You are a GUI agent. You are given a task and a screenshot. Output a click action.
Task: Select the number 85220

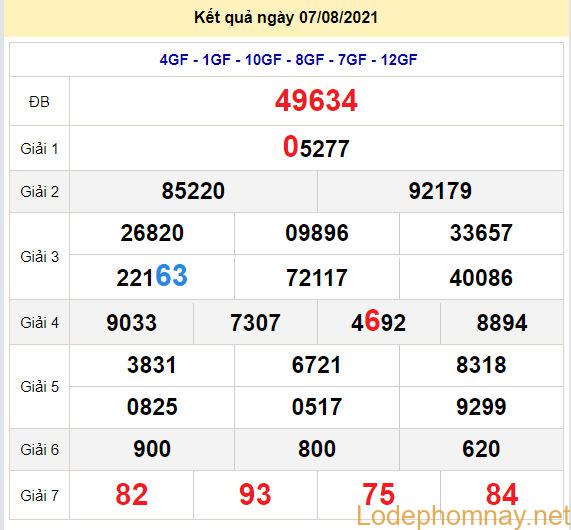point(193,191)
